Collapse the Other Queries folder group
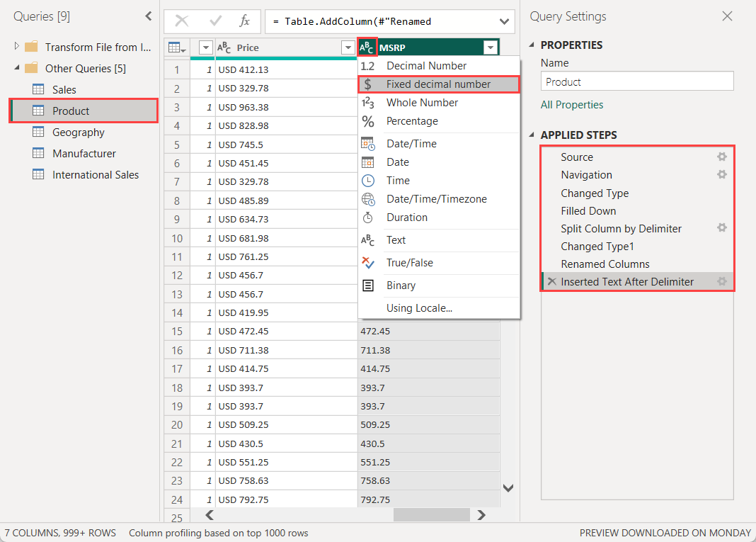This screenshot has width=756, height=542. [x=16, y=67]
